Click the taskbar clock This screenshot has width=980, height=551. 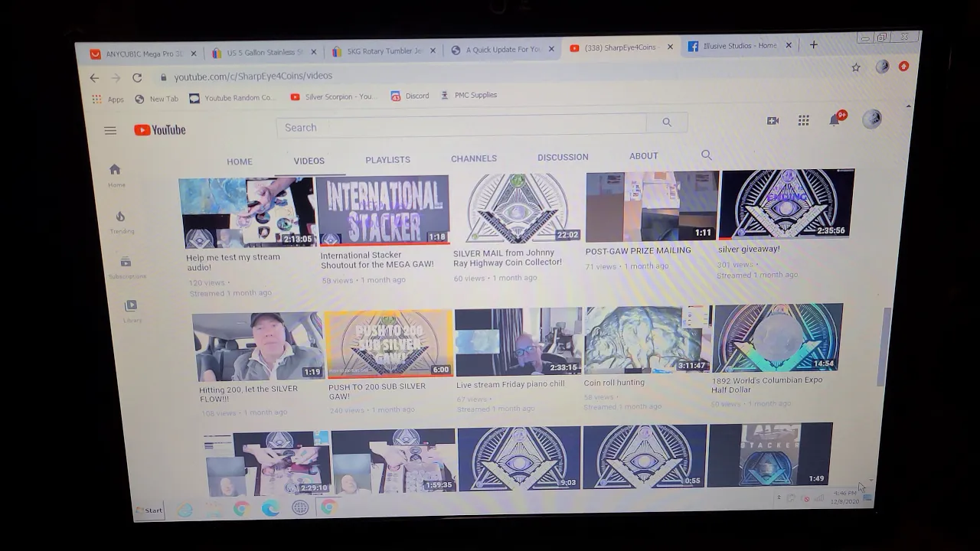point(845,497)
